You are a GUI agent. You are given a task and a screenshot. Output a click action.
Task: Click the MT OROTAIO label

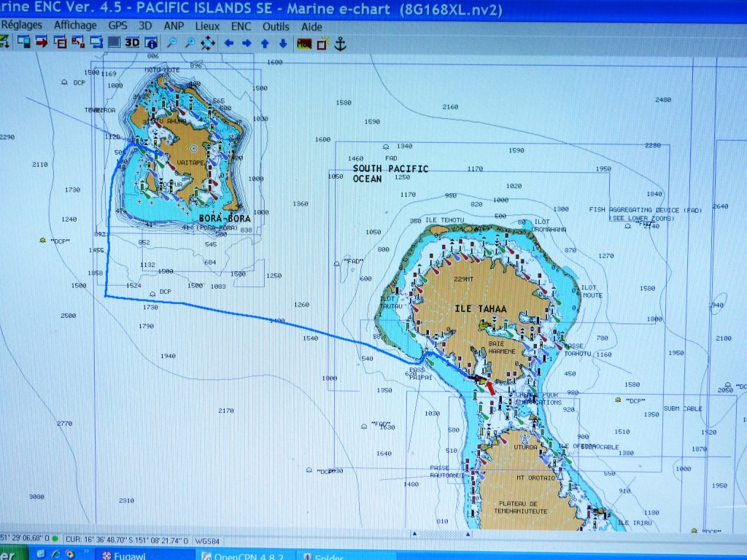pyautogui.click(x=536, y=478)
